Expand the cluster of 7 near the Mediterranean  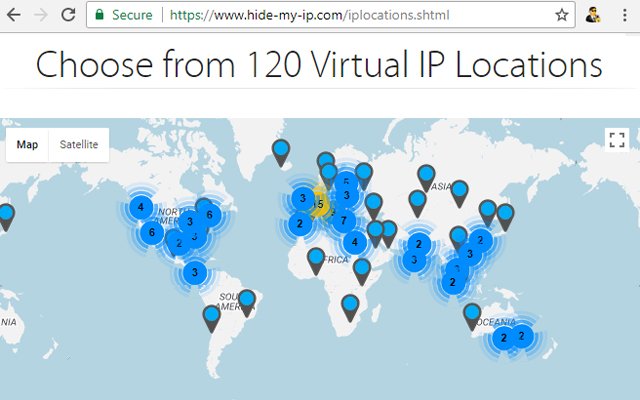point(344,221)
